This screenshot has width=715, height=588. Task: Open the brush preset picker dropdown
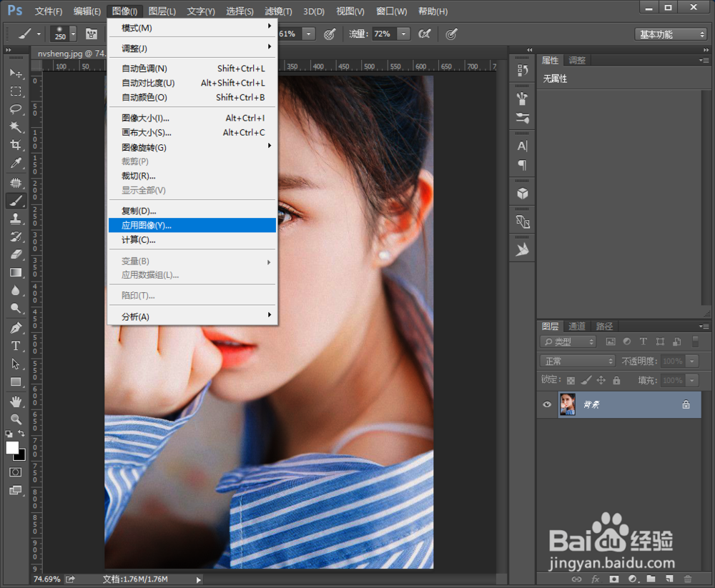pyautogui.click(x=73, y=34)
